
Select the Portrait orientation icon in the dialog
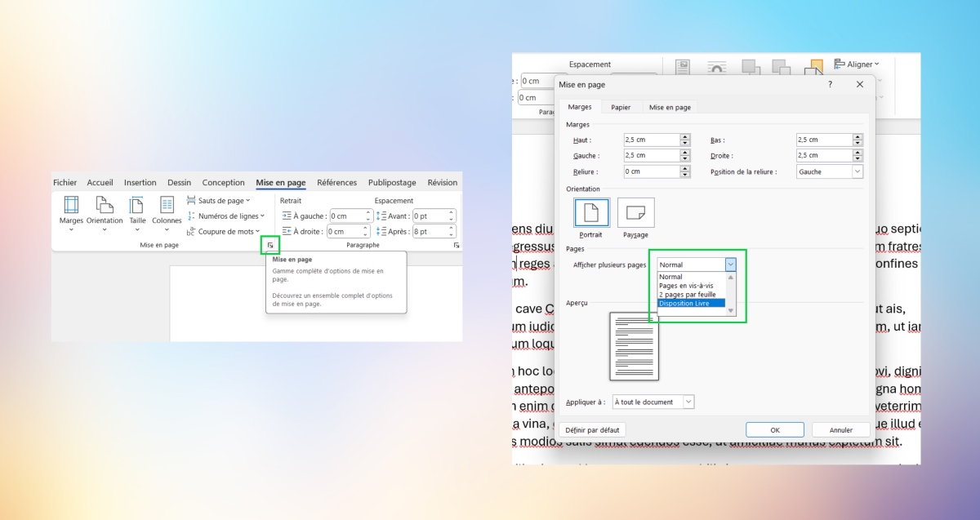[591, 212]
